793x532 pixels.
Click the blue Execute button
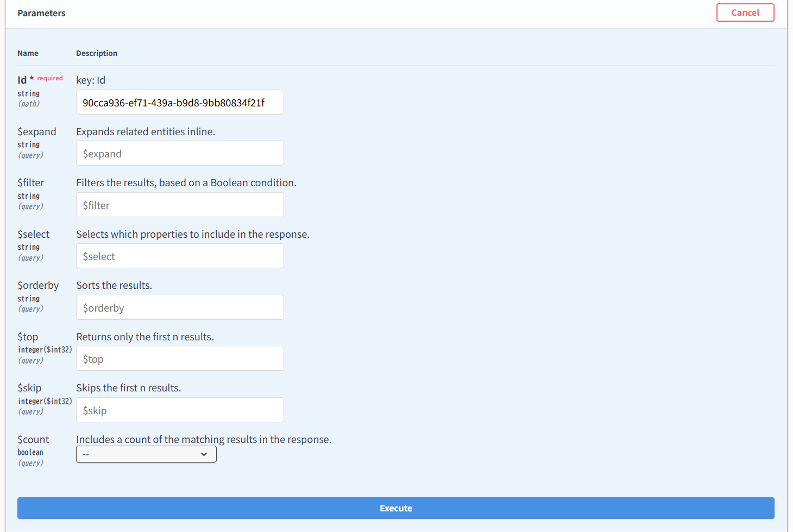(395, 508)
